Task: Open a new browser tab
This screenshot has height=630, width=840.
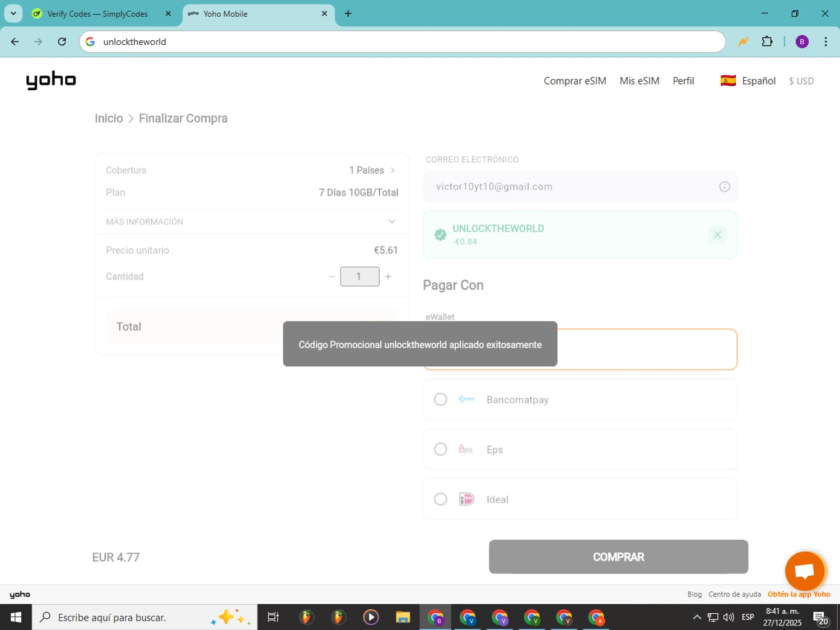Action: click(x=348, y=13)
